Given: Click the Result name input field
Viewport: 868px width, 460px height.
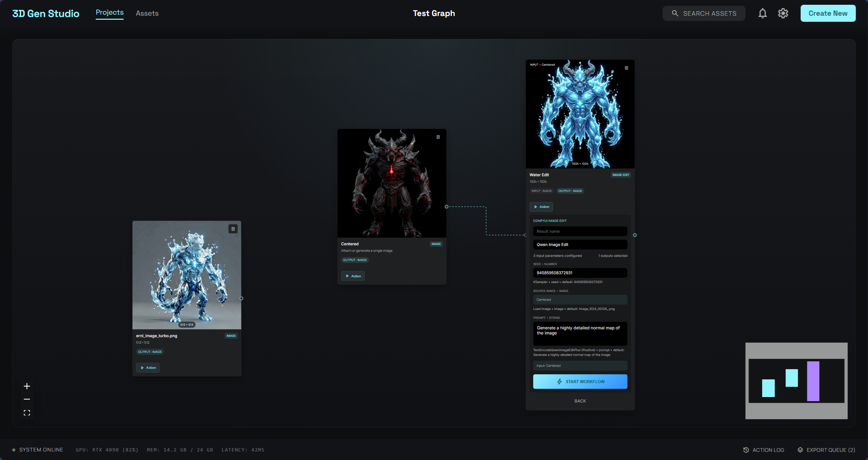Looking at the screenshot, I should coord(579,231).
